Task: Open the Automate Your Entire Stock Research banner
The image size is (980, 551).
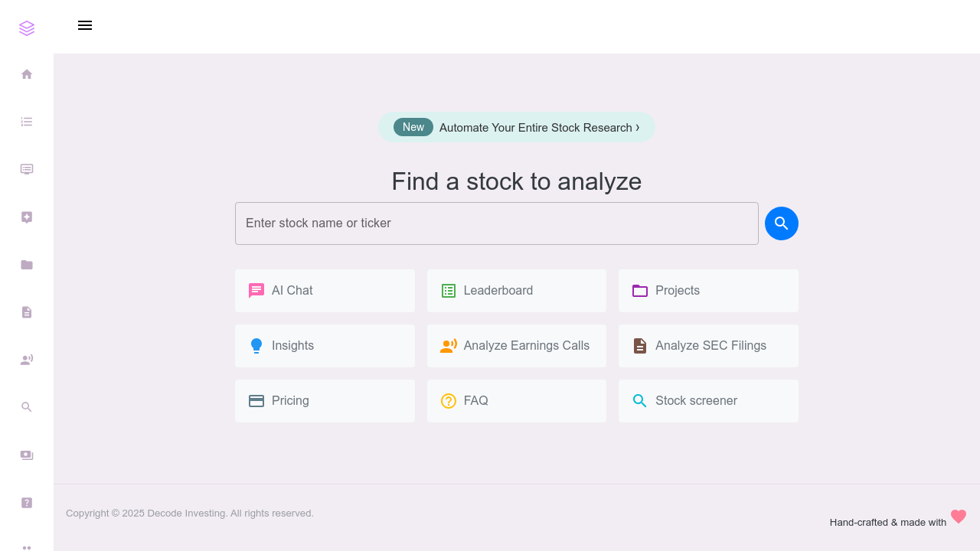Action: click(x=517, y=127)
